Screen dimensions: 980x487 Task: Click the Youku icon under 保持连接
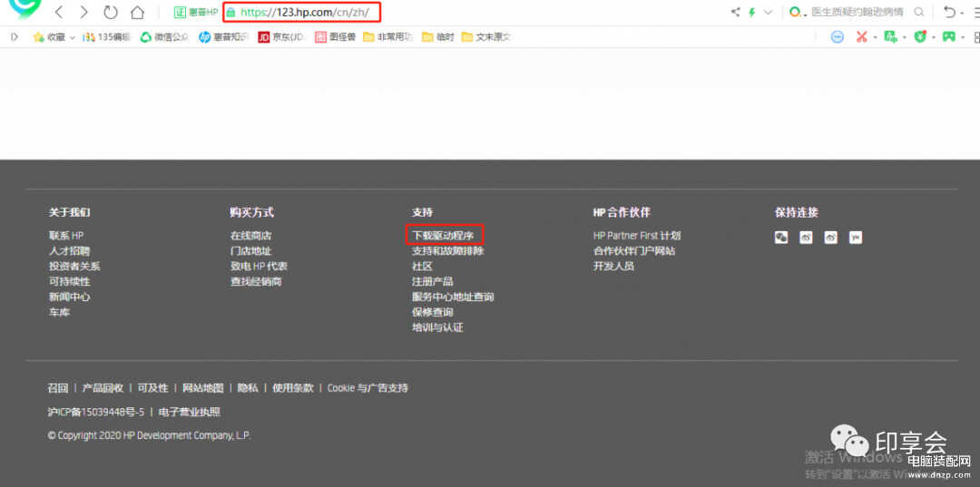[x=856, y=238]
